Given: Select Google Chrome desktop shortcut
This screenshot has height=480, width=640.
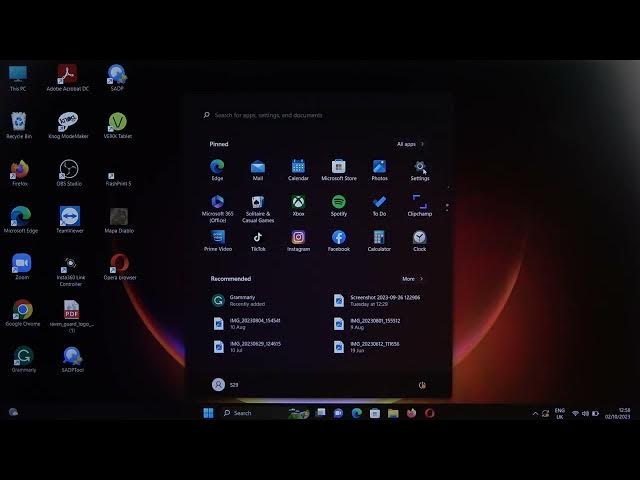Looking at the screenshot, I should [23, 313].
